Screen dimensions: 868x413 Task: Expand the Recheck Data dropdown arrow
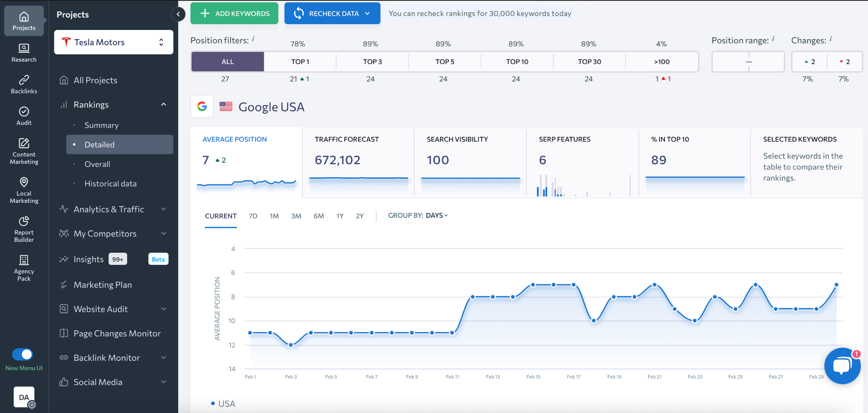[368, 13]
